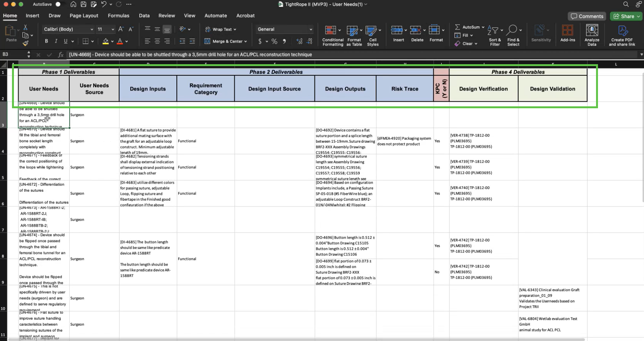Expand the Merge & Center dropdown arrow
Image resolution: width=644 pixels, height=341 pixels.
[x=246, y=41]
